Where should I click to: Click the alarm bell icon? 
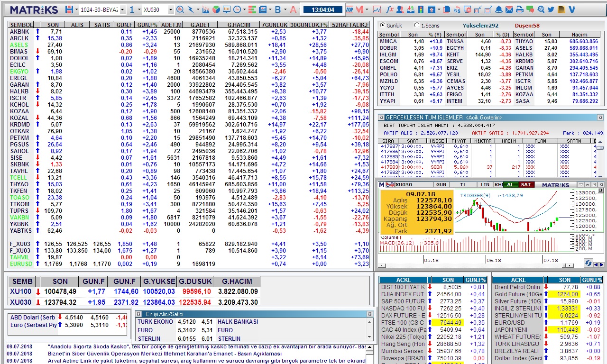(499, 9)
